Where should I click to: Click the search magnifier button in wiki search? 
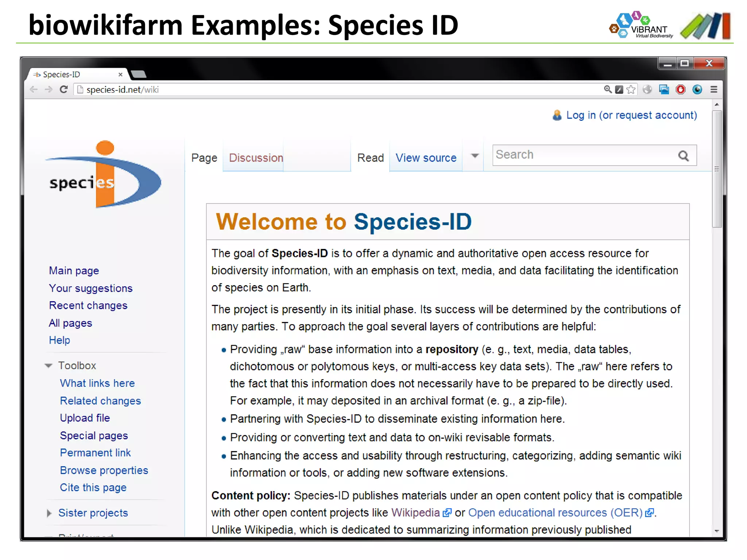[684, 156]
